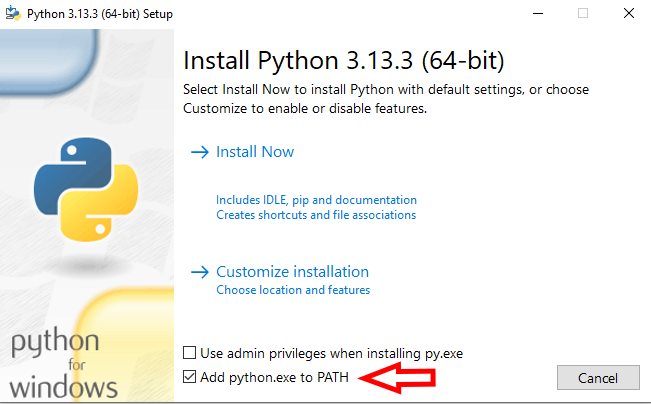The image size is (651, 404).
Task: Open the Customize installation option
Action: (292, 272)
